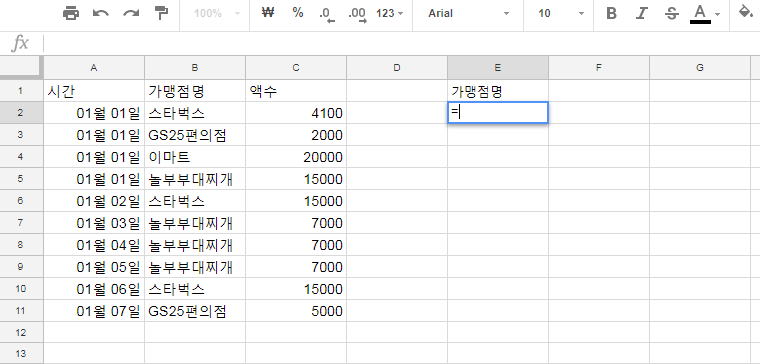Activate the paint format tool

(160, 13)
